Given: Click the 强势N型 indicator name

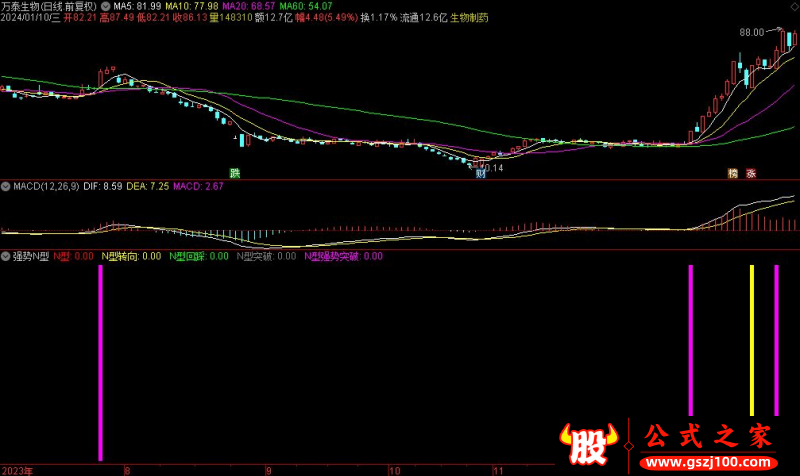Looking at the screenshot, I should tap(31, 257).
